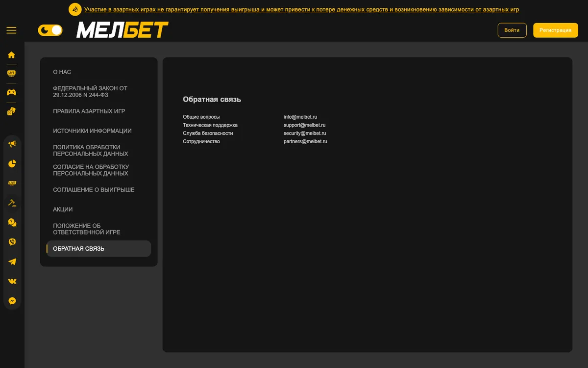The height and width of the screenshot is (368, 588).
Task: Click the security@melbet.ru email
Action: click(x=305, y=133)
